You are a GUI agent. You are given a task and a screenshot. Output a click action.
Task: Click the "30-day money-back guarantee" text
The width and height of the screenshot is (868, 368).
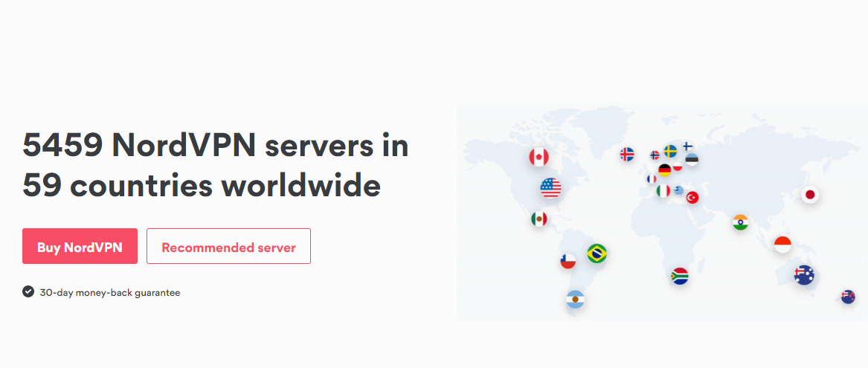pyautogui.click(x=109, y=293)
